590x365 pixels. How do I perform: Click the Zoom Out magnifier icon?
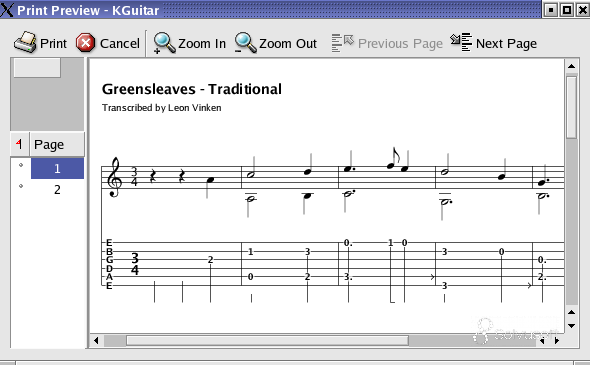click(246, 43)
